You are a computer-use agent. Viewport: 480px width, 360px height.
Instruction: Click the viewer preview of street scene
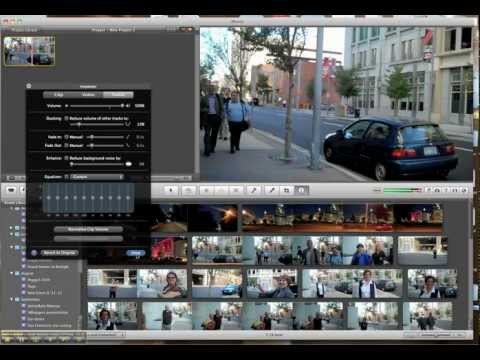point(336,104)
